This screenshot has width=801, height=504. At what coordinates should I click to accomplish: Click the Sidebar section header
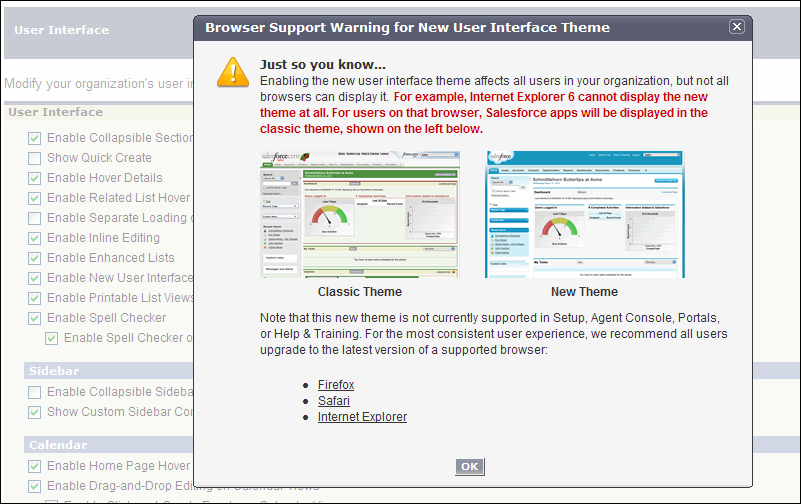(x=108, y=371)
